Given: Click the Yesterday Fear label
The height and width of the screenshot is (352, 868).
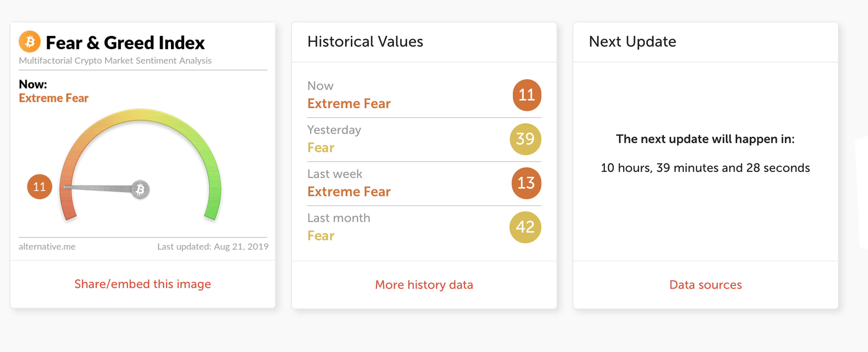Looking at the screenshot, I should point(321,148).
